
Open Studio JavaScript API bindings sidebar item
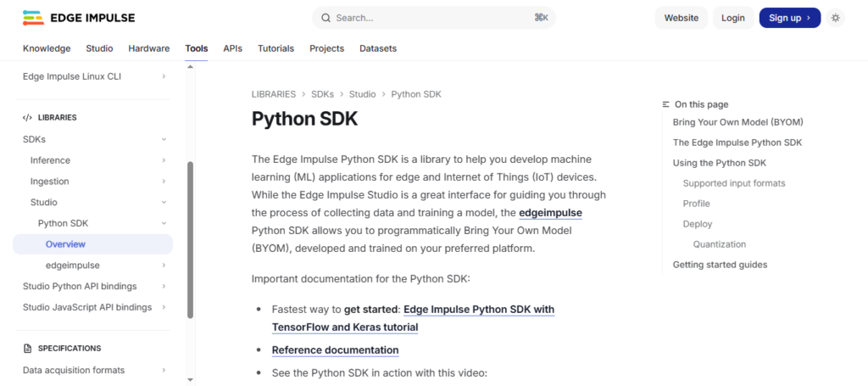[x=87, y=307]
